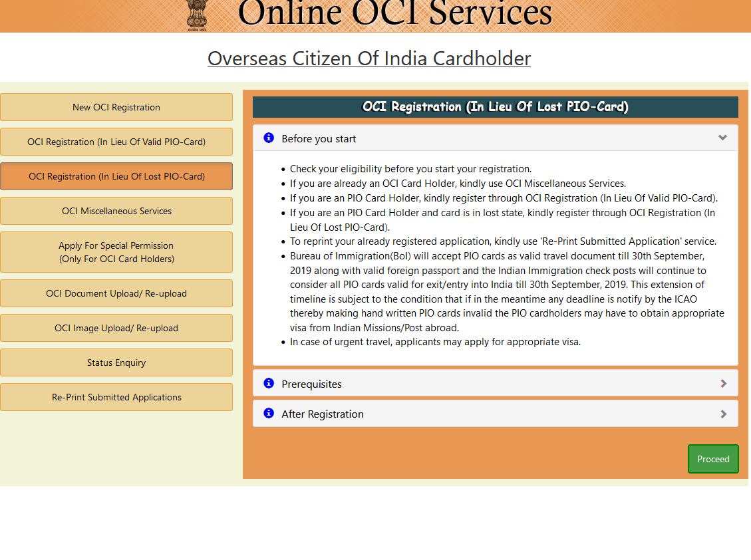Click bullet about OCI Miscellaneous Services for card holders
The height and width of the screenshot is (560, 751).
pyautogui.click(x=458, y=184)
